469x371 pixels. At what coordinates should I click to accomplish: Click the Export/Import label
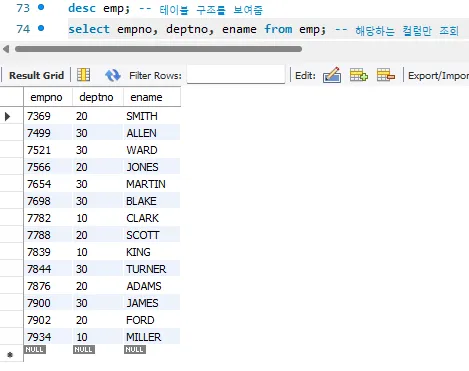tap(438, 76)
